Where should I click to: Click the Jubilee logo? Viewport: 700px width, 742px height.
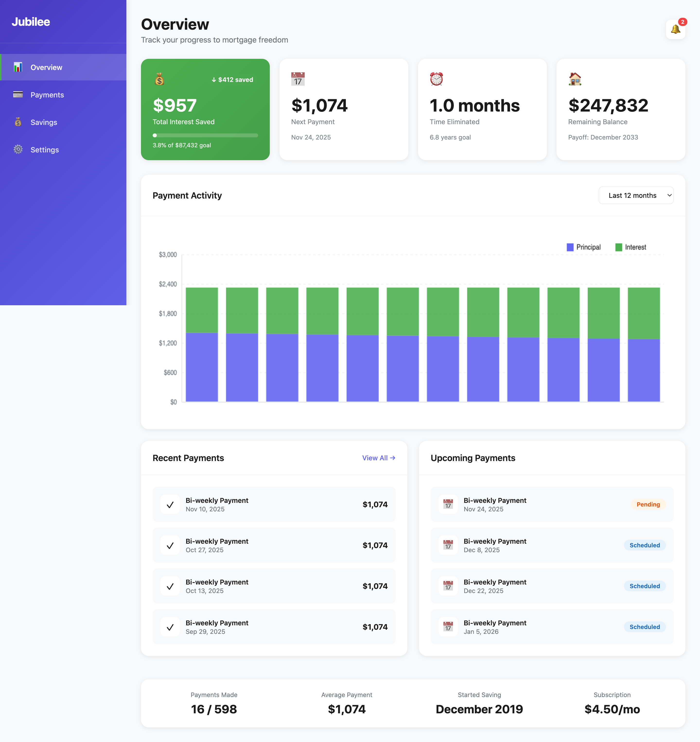coord(31,22)
